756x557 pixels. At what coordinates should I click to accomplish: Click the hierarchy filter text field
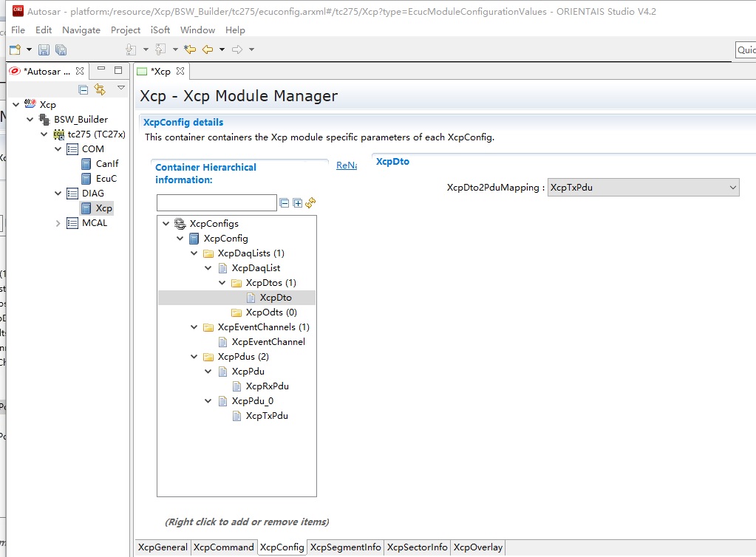coord(217,202)
